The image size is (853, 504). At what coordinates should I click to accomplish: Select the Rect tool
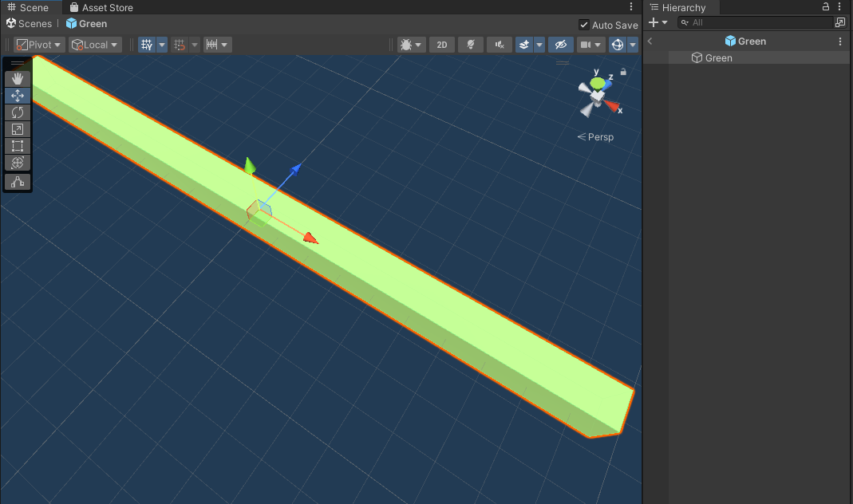click(18, 146)
